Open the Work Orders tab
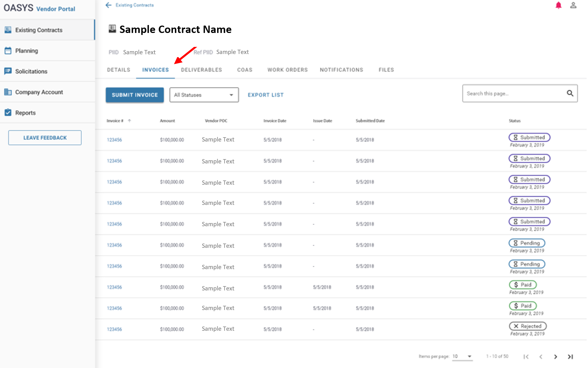 [287, 70]
